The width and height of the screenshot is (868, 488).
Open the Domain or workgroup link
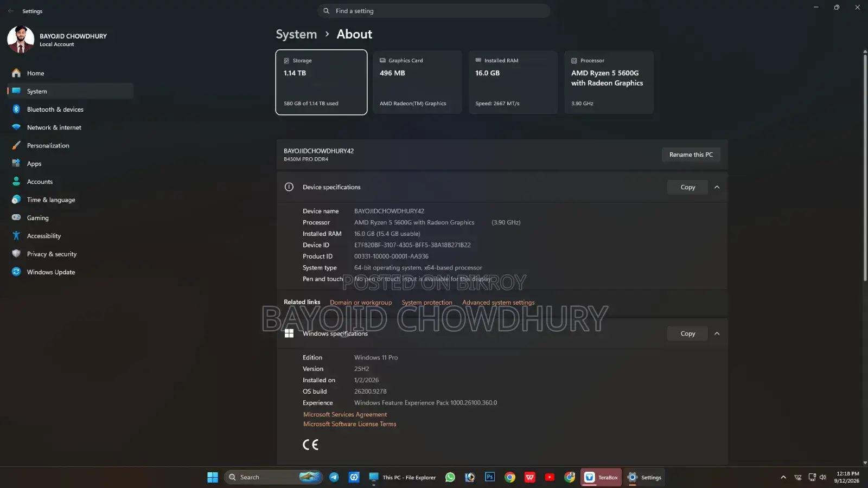361,303
